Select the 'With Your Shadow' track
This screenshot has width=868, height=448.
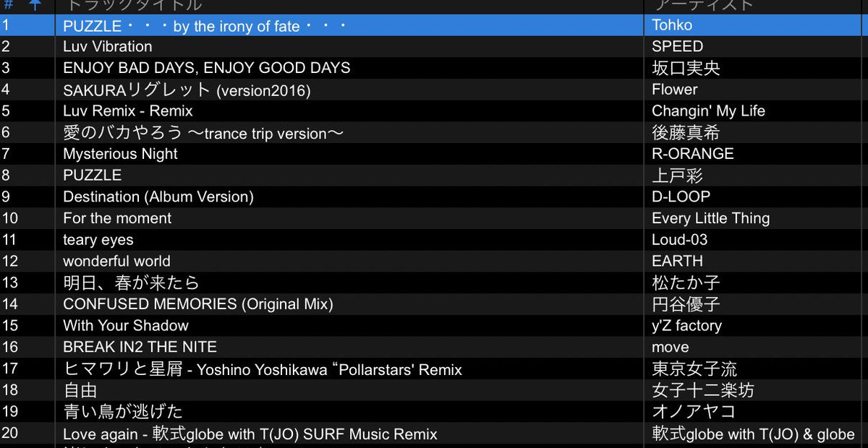[x=126, y=326]
